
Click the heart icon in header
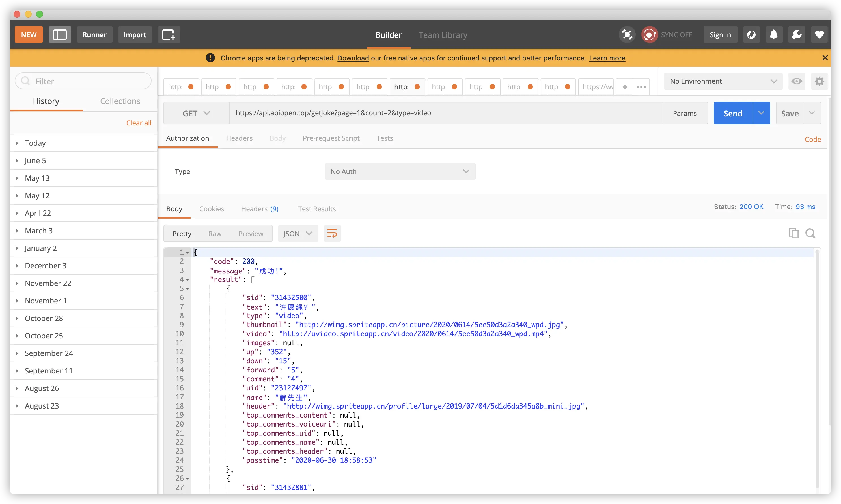(819, 35)
